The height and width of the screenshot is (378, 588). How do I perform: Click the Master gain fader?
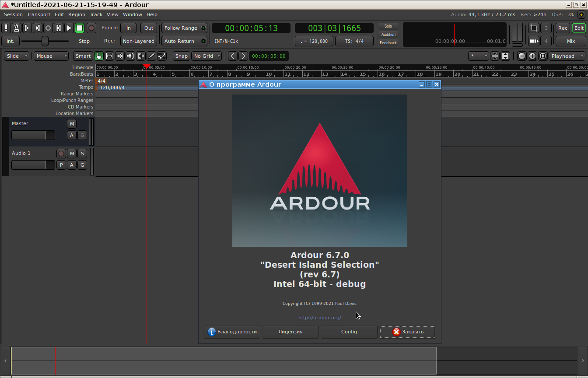tap(33, 135)
